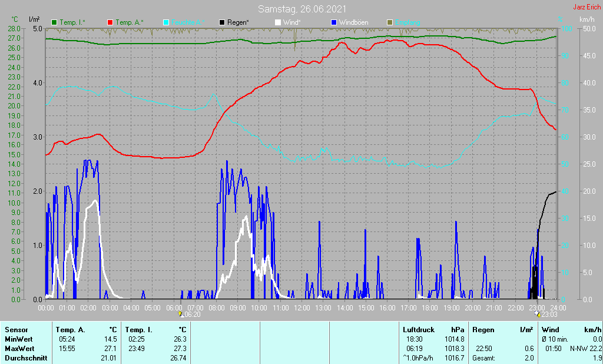Click the Temp. I. minimum value '26.3'
The image size is (603, 364).
click(x=180, y=339)
